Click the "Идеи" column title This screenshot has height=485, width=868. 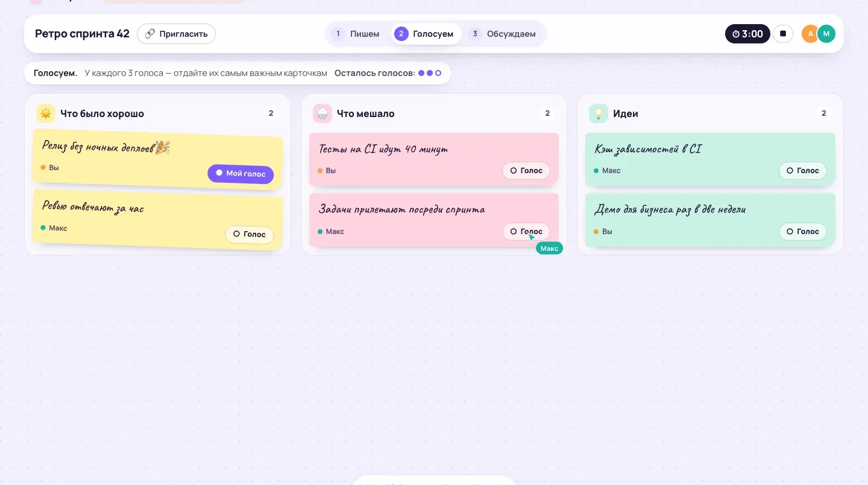pyautogui.click(x=626, y=113)
